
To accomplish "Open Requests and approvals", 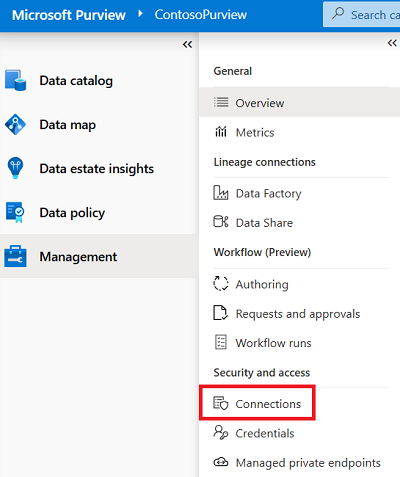I will [299, 313].
